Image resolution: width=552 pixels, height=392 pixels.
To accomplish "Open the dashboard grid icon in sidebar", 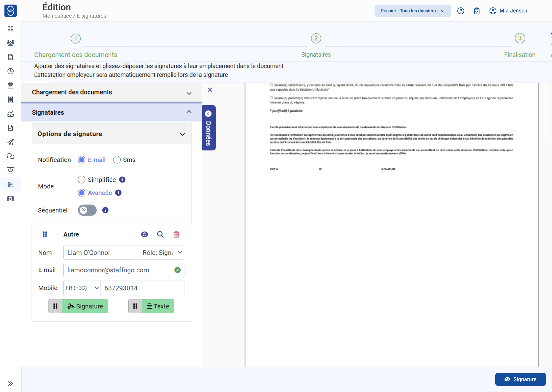I will tap(10, 29).
